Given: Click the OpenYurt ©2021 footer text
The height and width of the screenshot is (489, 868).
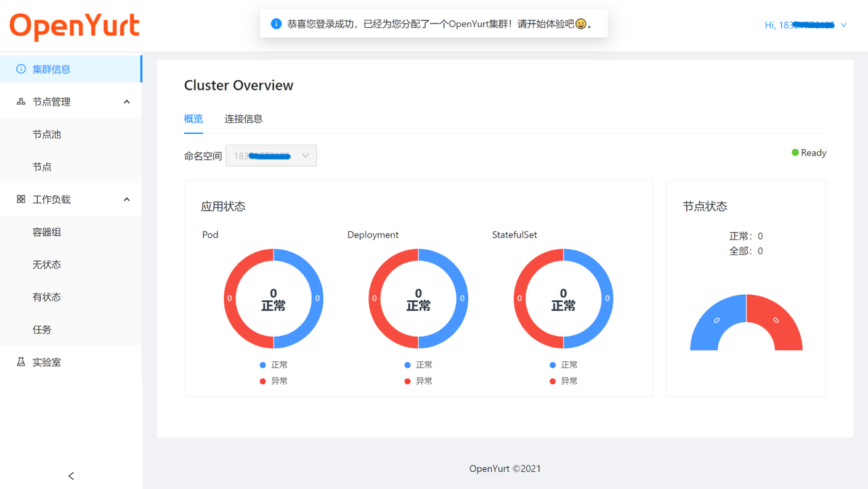Looking at the screenshot, I should [505, 469].
